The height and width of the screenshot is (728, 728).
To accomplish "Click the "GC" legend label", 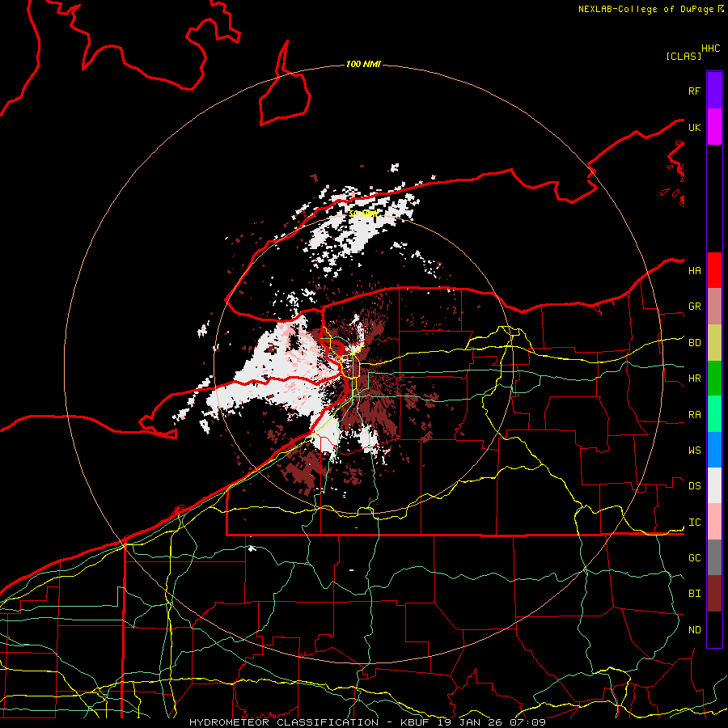I will [x=694, y=558].
